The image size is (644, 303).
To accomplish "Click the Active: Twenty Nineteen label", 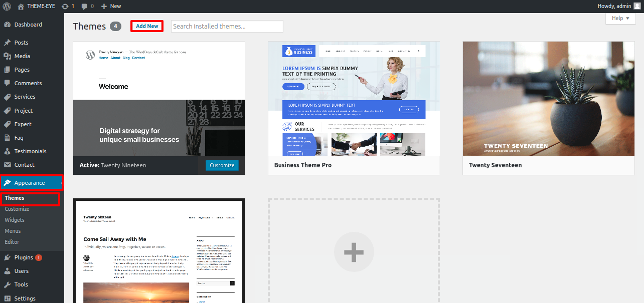I will point(113,165).
